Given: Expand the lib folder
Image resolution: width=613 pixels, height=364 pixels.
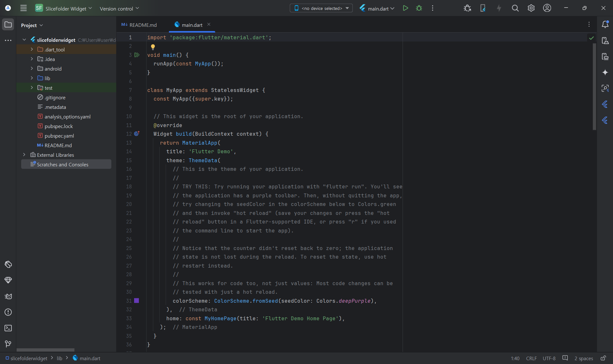Looking at the screenshot, I should 32,78.
